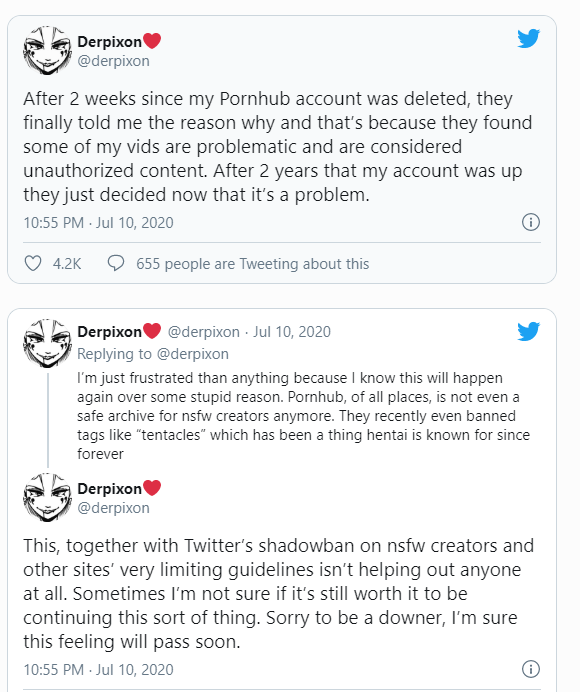
Task: Like the first tweet with heart icon
Action: tap(33, 263)
